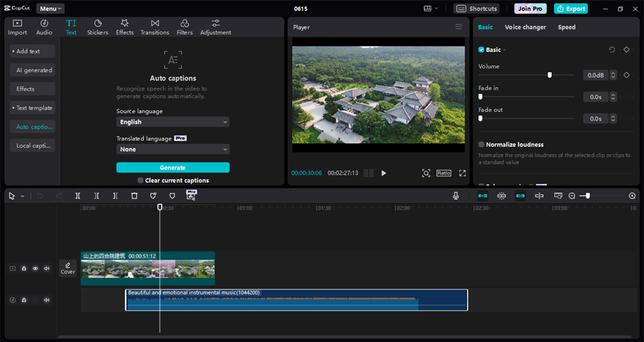Split clip at playhead
This screenshot has width=644, height=342.
point(78,196)
